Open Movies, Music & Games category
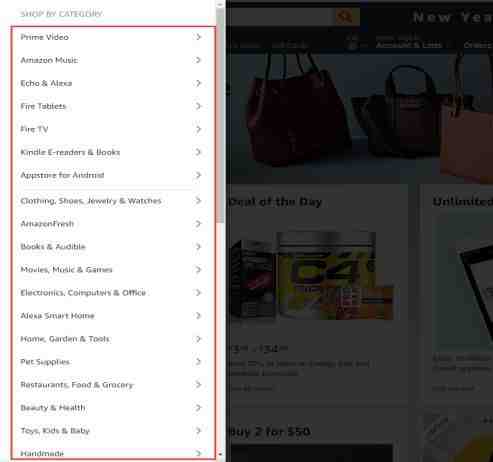493x462 pixels. click(x=66, y=270)
